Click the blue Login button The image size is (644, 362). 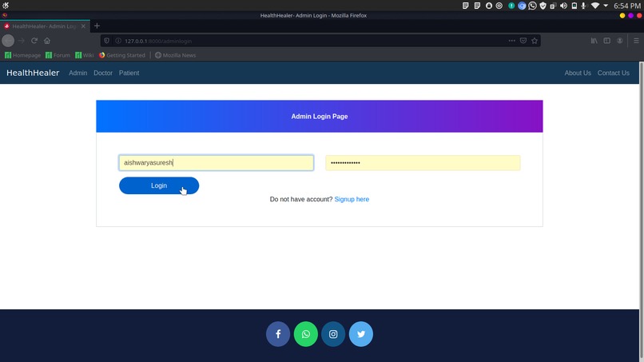(x=159, y=185)
